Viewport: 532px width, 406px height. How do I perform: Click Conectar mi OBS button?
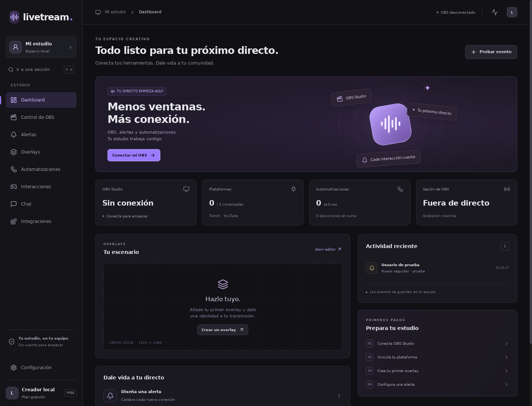[134, 155]
